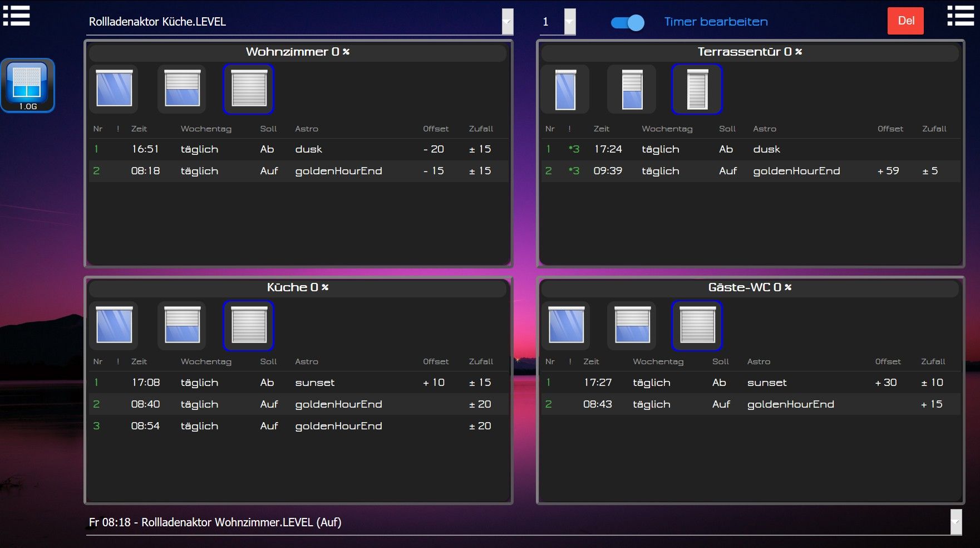Viewport: 980px width, 548px height.
Task: Select fully closed shutter icon in Wohnzimmer
Action: (249, 89)
